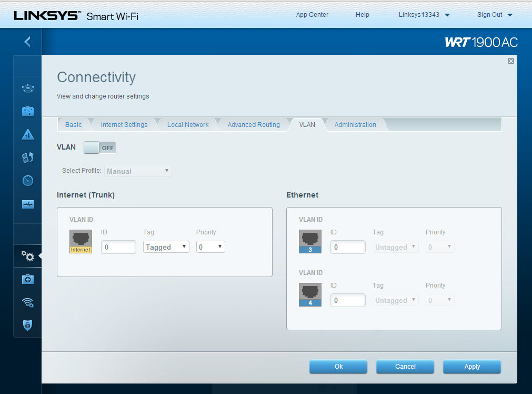Image resolution: width=532 pixels, height=394 pixels.
Task: Expand the Linksys13343 account menu
Action: tap(424, 15)
